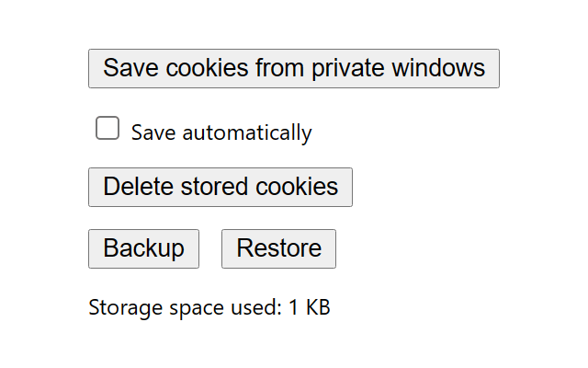Click the words Save automatically
The image size is (588, 368).
(x=221, y=132)
